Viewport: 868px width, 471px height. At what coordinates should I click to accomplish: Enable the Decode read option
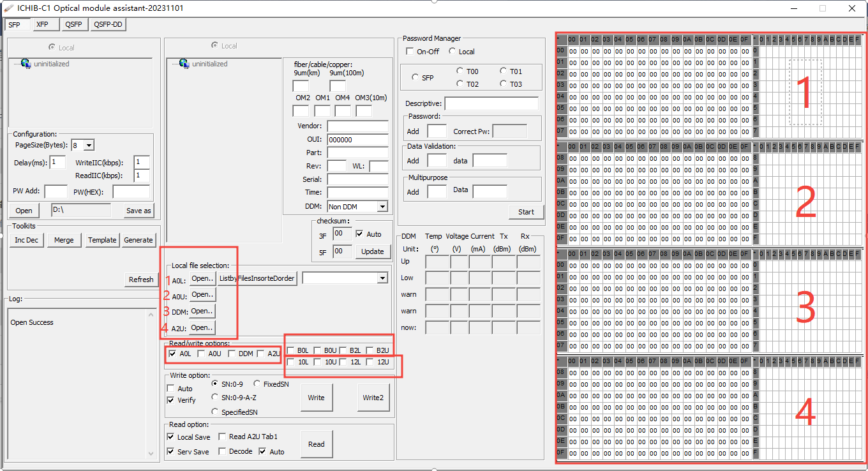223,451
